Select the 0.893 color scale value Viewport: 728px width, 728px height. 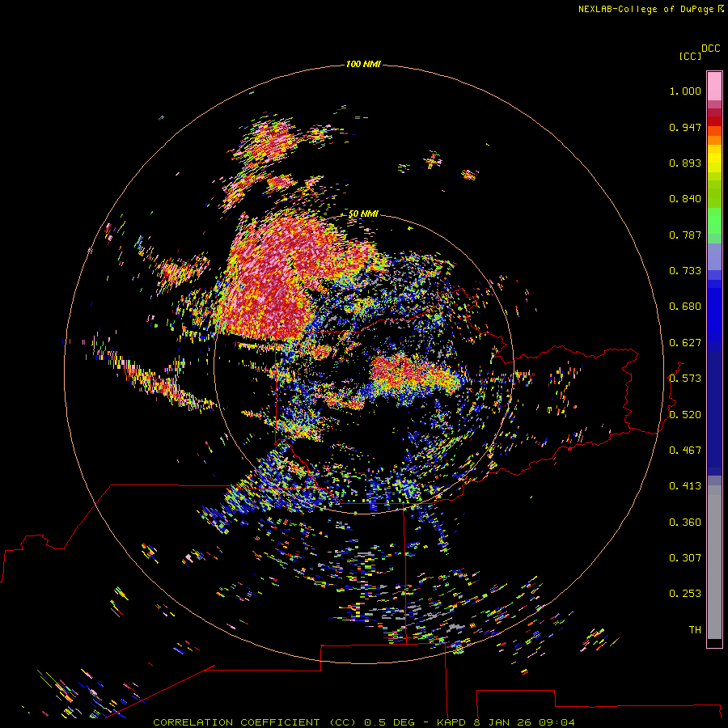click(685, 163)
